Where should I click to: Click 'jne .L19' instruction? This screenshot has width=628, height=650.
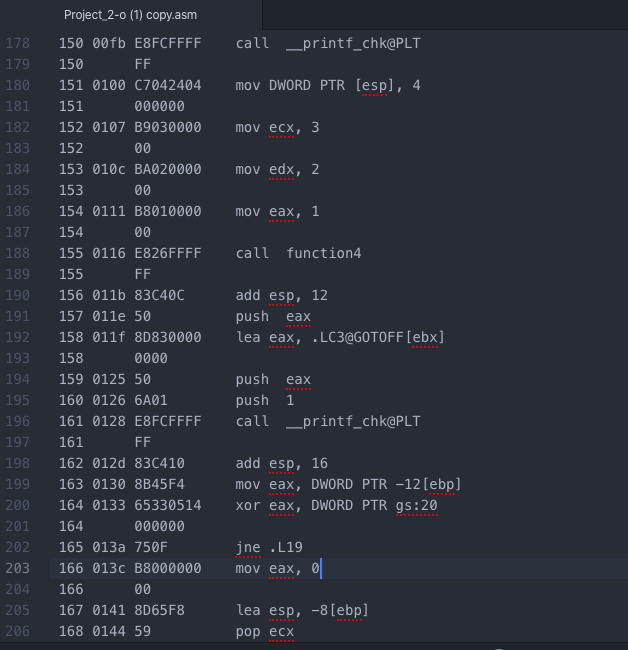[269, 547]
